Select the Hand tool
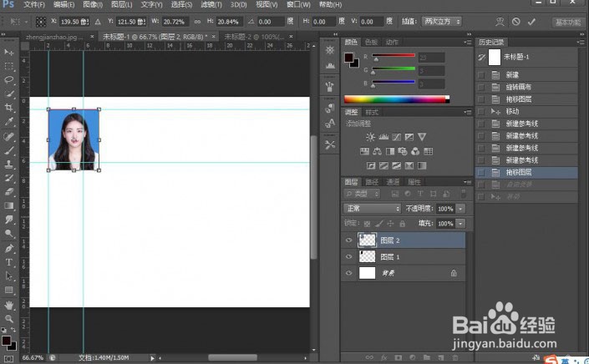589x364 pixels. tap(8, 305)
